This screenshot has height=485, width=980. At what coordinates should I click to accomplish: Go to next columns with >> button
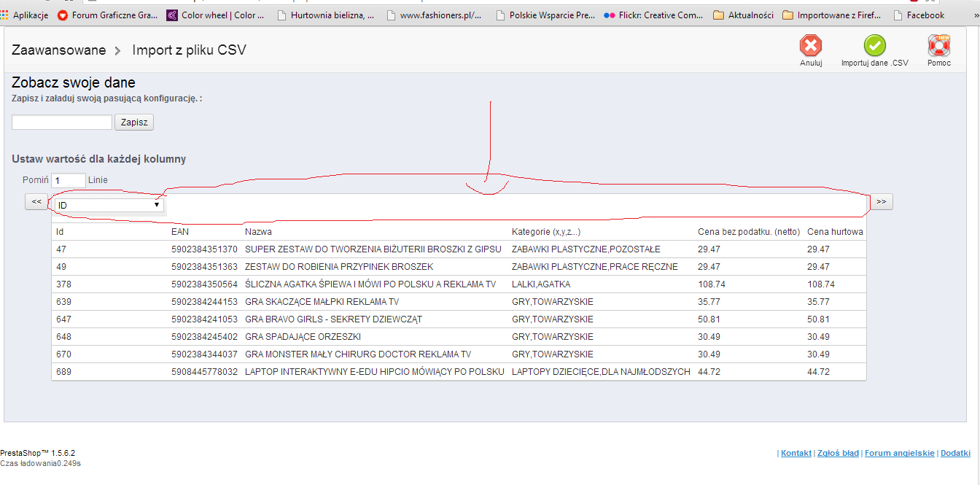coord(881,202)
